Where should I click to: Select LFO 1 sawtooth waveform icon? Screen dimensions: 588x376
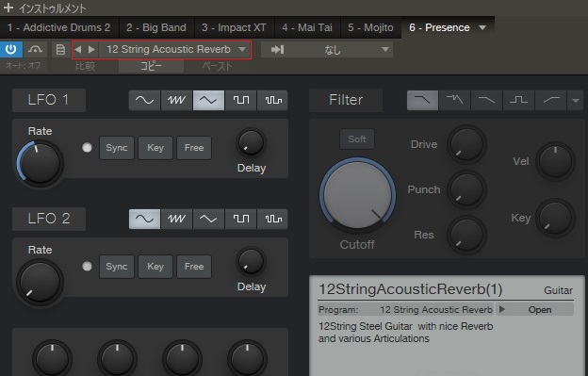pos(176,100)
